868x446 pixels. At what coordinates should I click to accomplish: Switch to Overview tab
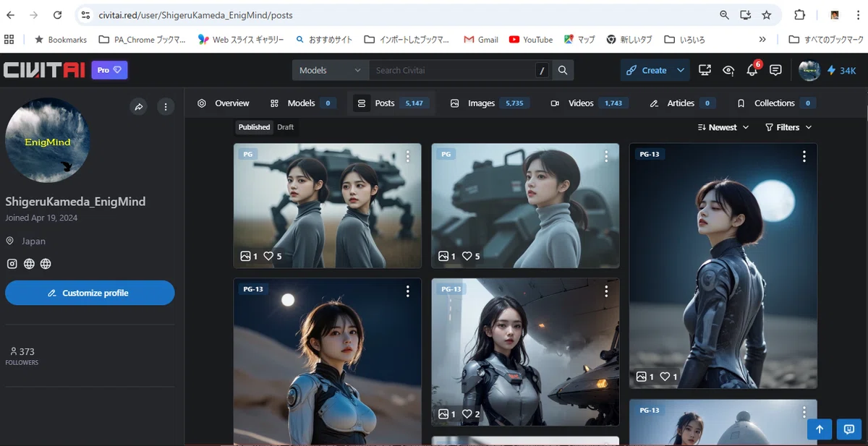click(223, 103)
